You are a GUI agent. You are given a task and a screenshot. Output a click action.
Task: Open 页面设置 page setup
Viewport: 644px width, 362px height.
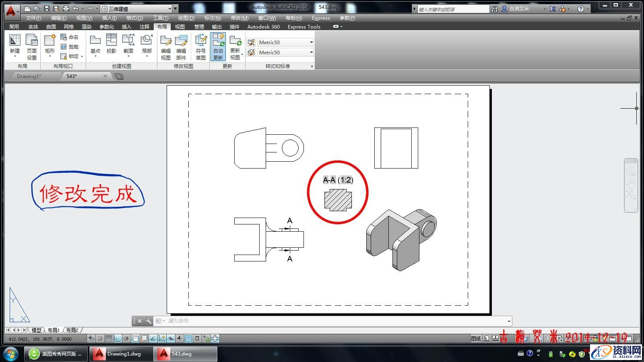coord(31,44)
